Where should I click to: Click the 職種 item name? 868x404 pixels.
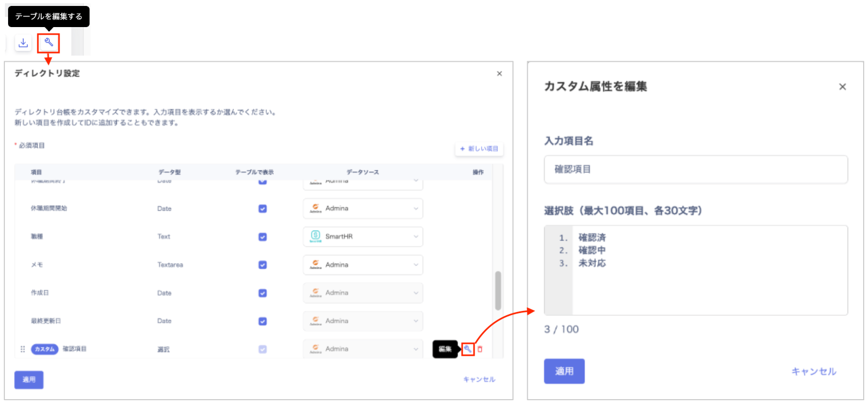click(37, 237)
